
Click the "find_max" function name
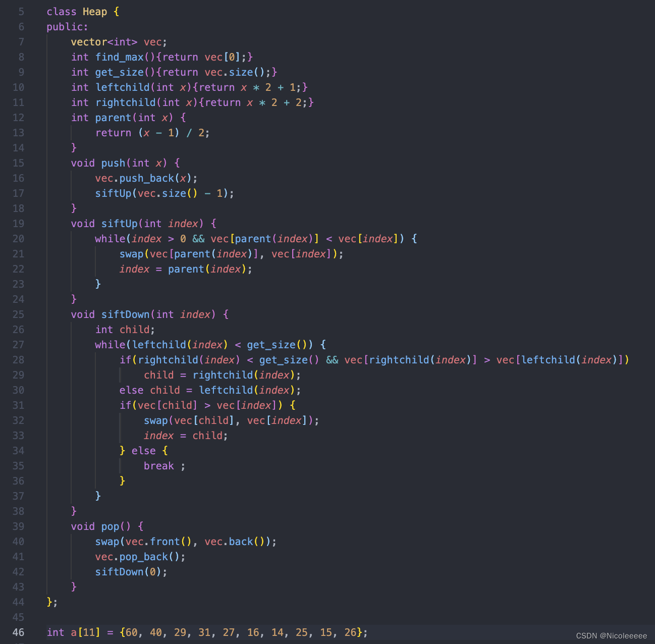pyautogui.click(x=120, y=57)
